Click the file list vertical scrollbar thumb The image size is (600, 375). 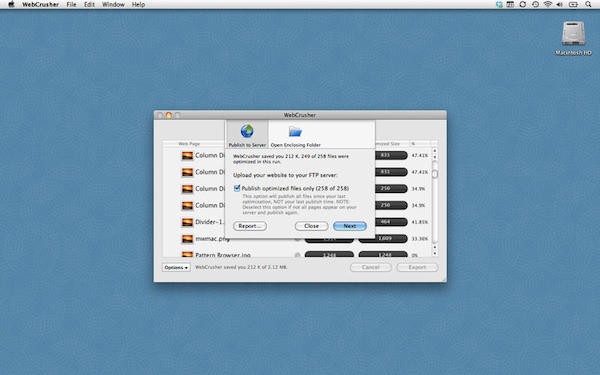pyautogui.click(x=435, y=174)
